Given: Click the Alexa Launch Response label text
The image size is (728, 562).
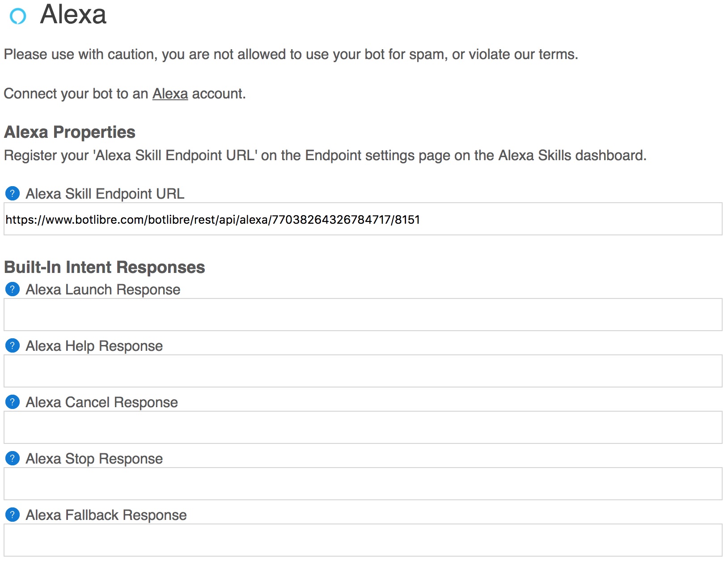Looking at the screenshot, I should [103, 290].
